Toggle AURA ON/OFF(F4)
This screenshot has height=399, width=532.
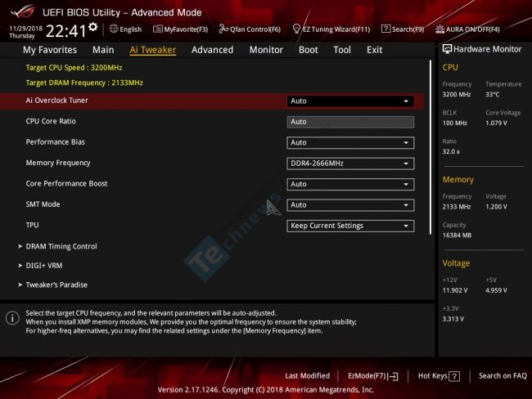(467, 29)
